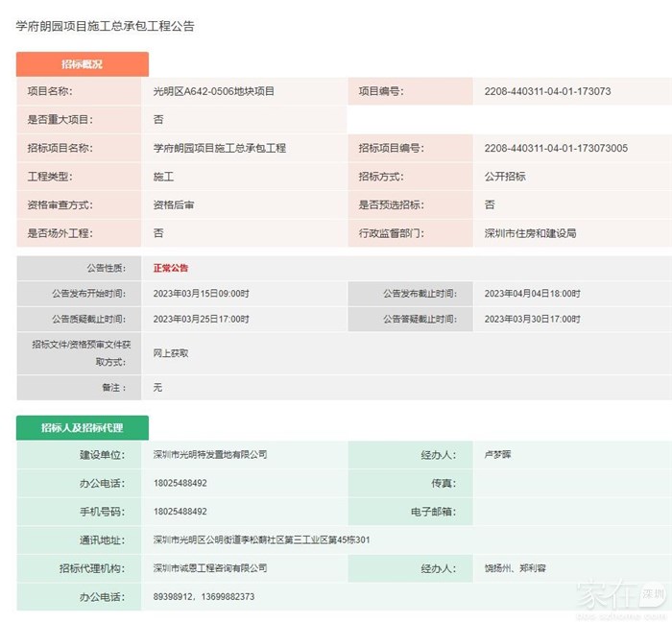Click 深圳市住房和建设局 supervising department
The image size is (672, 623).
pos(530,233)
